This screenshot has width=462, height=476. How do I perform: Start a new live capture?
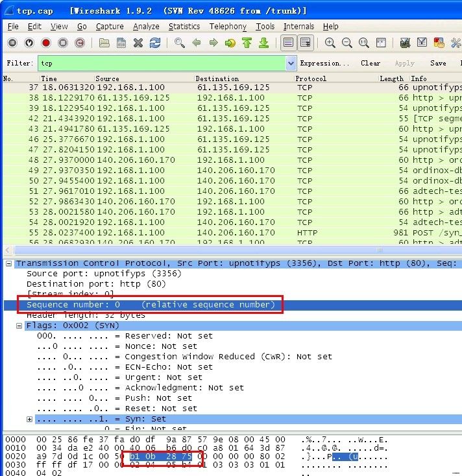pyautogui.click(x=46, y=43)
